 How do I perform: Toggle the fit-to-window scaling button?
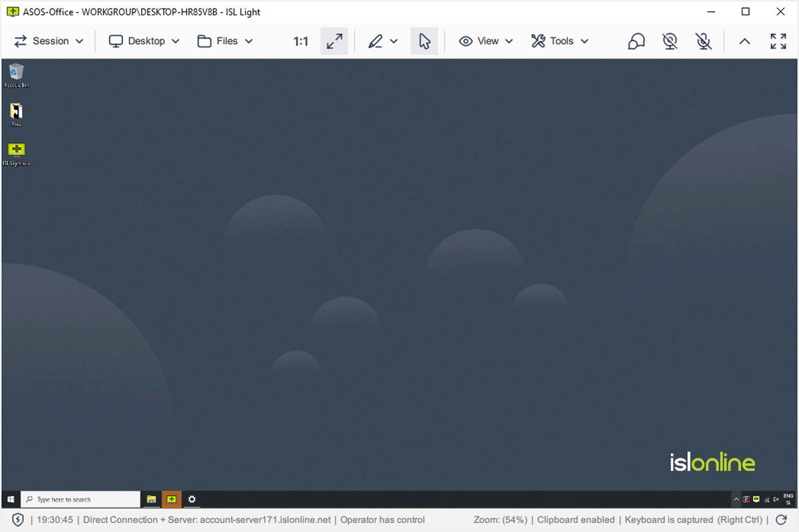pyautogui.click(x=334, y=41)
